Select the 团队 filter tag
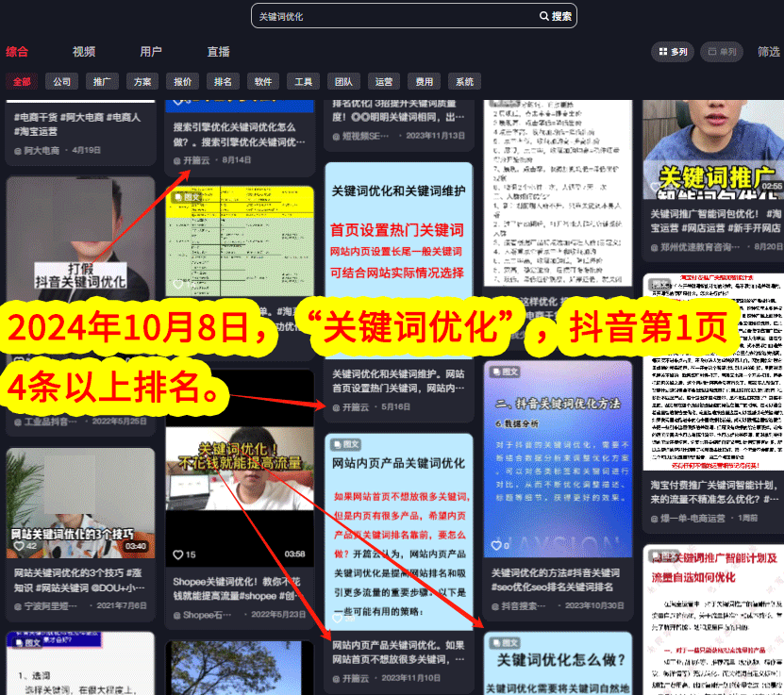The width and height of the screenshot is (784, 695). pos(343,81)
